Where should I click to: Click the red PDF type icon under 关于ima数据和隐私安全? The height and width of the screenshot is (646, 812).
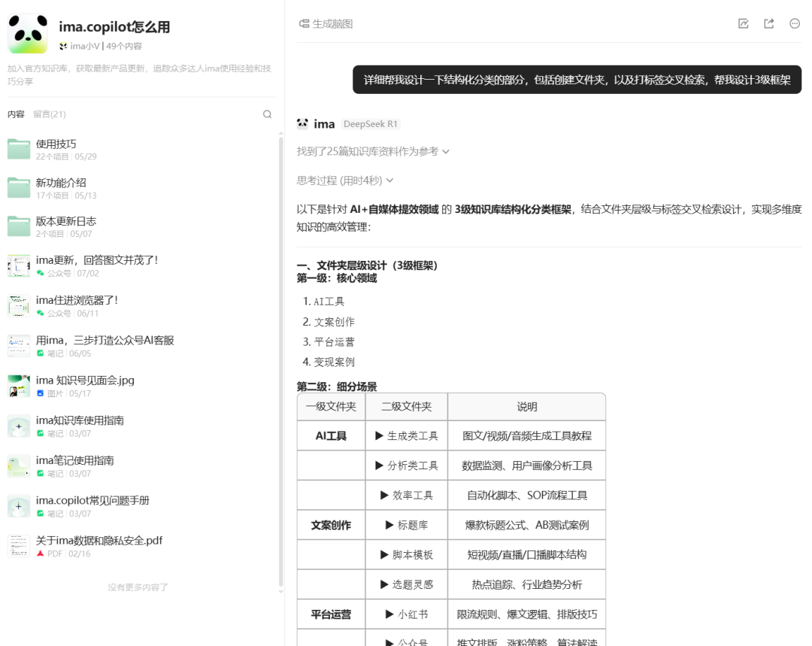(x=40, y=553)
